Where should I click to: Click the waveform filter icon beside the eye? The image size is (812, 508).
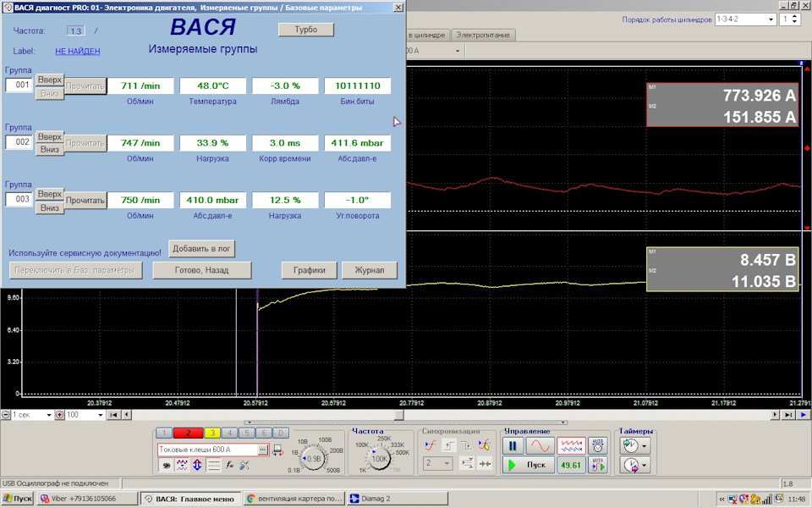182,465
